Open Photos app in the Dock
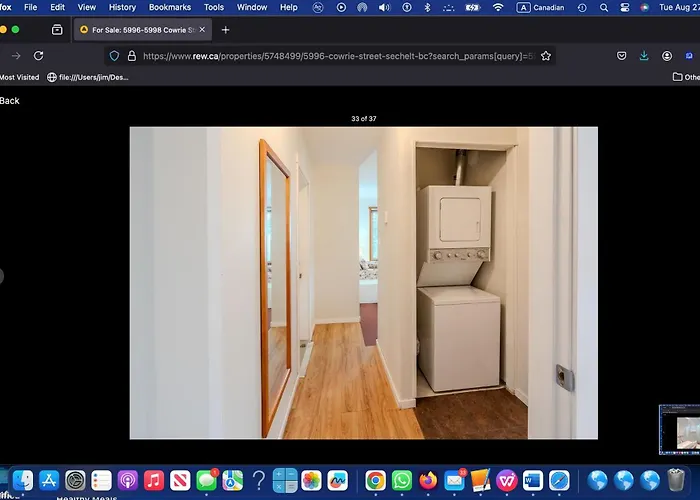This screenshot has height=500, width=700. [311, 481]
